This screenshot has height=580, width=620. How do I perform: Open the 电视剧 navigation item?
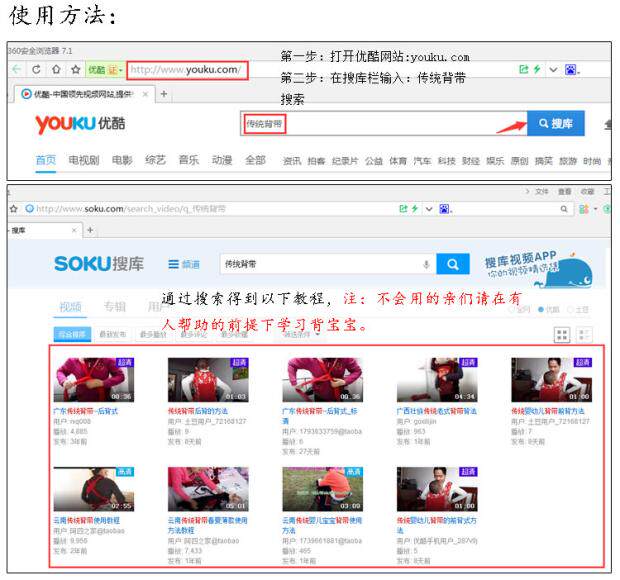[84, 160]
